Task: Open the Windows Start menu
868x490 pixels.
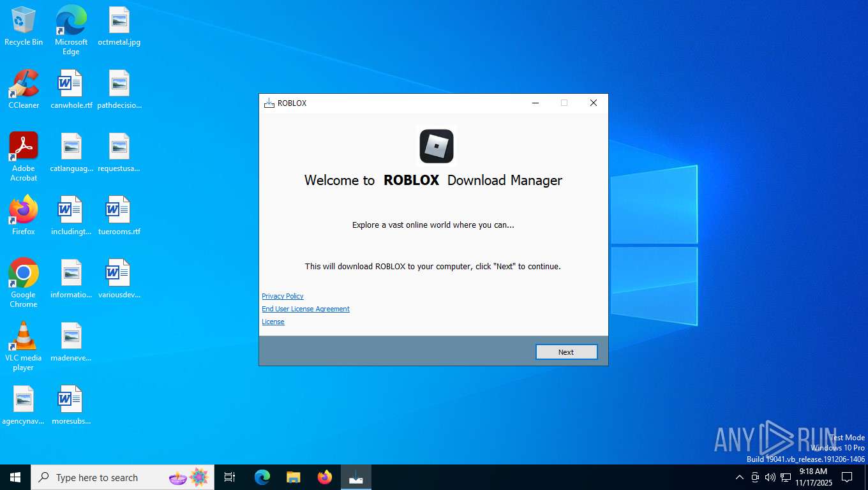Action: (15, 477)
